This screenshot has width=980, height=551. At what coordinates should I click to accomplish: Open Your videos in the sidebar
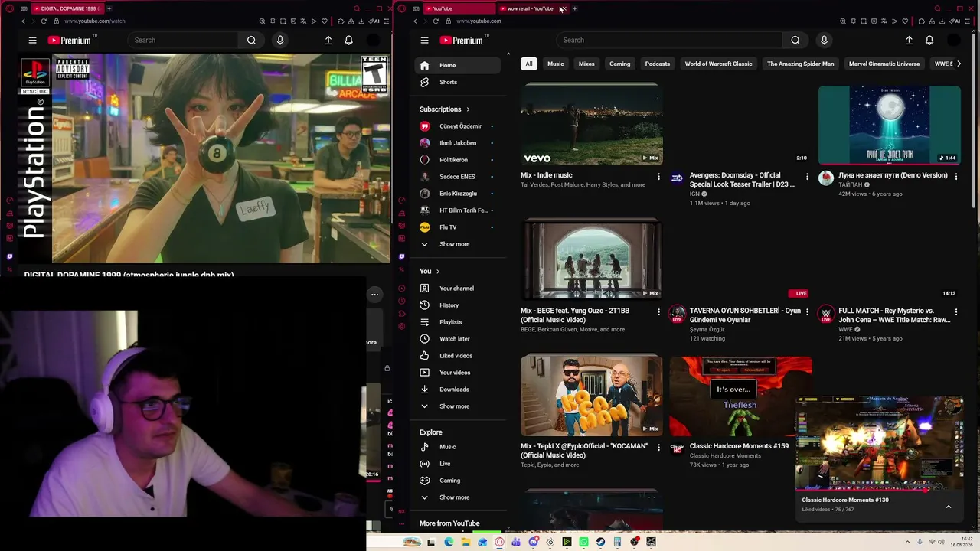pos(457,373)
